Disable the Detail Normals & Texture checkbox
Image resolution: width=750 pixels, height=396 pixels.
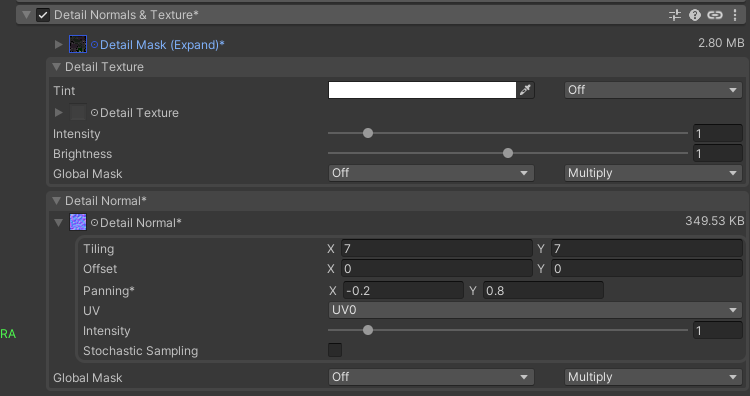pyautogui.click(x=43, y=15)
